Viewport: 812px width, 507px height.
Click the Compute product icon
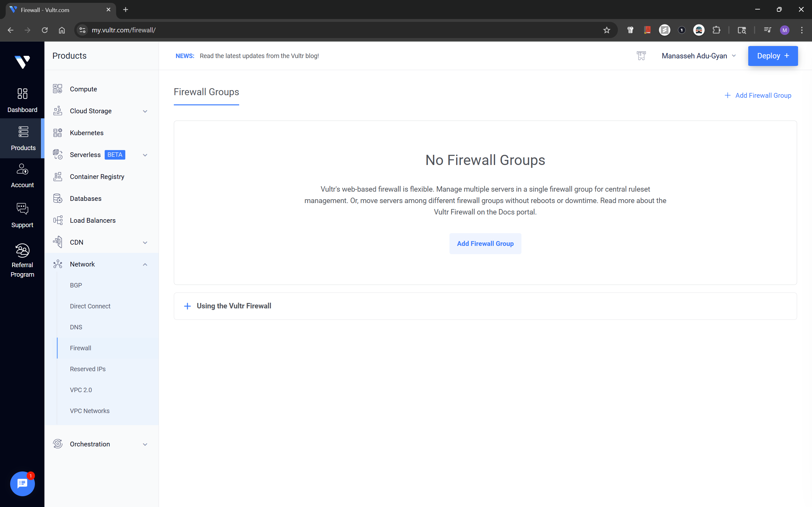(58, 89)
